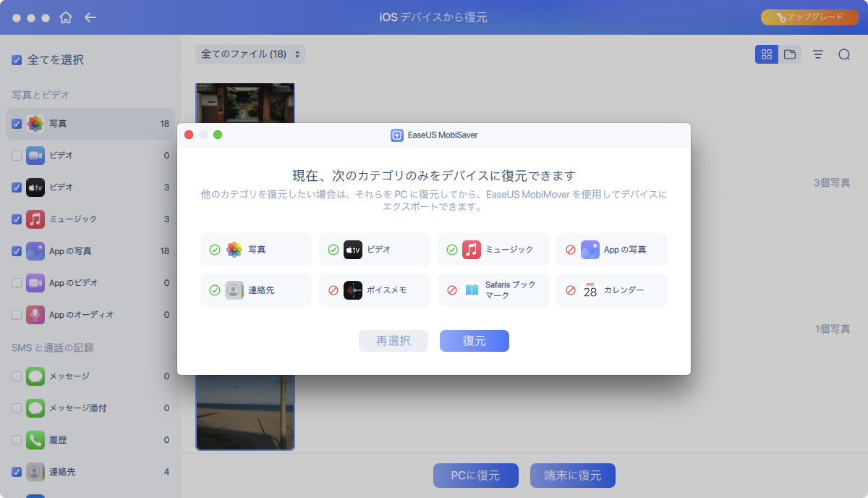Select the Messages icon for メッセージ
Image resolution: width=868 pixels, height=498 pixels.
pyautogui.click(x=35, y=376)
